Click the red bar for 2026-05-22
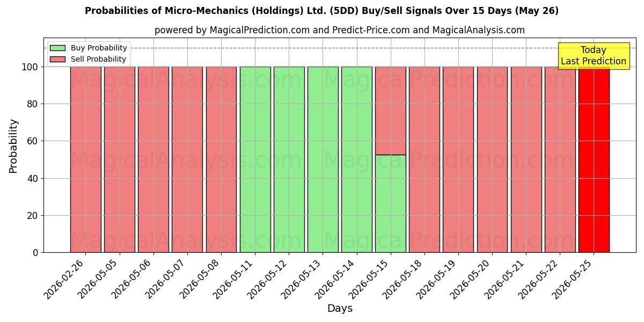 [560, 159]
